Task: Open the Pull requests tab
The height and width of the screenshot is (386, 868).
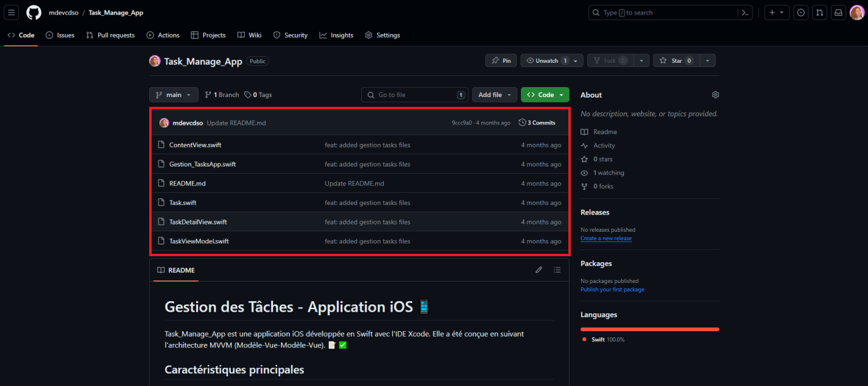Action: (110, 35)
